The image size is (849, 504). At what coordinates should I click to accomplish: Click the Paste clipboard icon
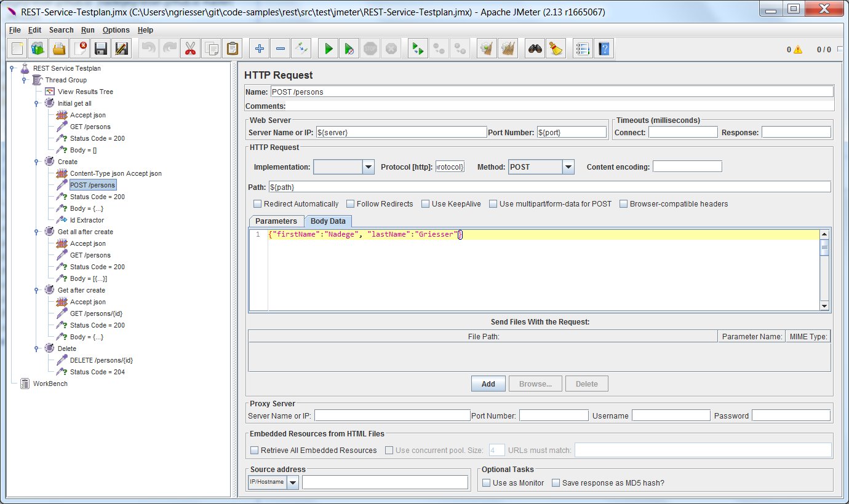pyautogui.click(x=233, y=49)
